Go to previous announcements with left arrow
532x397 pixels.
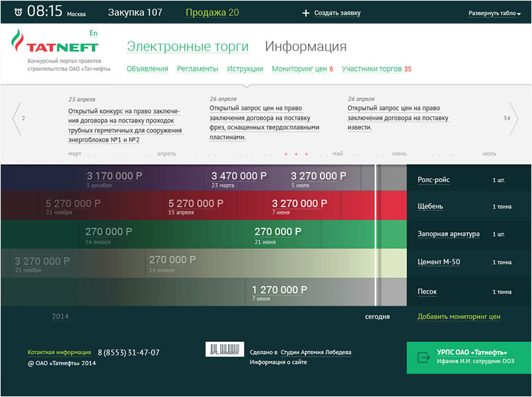[17, 118]
